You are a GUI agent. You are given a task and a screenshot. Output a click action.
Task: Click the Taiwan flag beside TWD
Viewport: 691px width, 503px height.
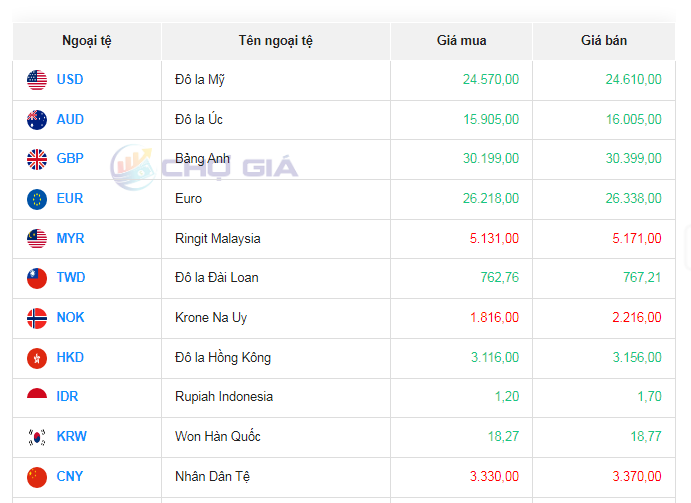point(37,278)
